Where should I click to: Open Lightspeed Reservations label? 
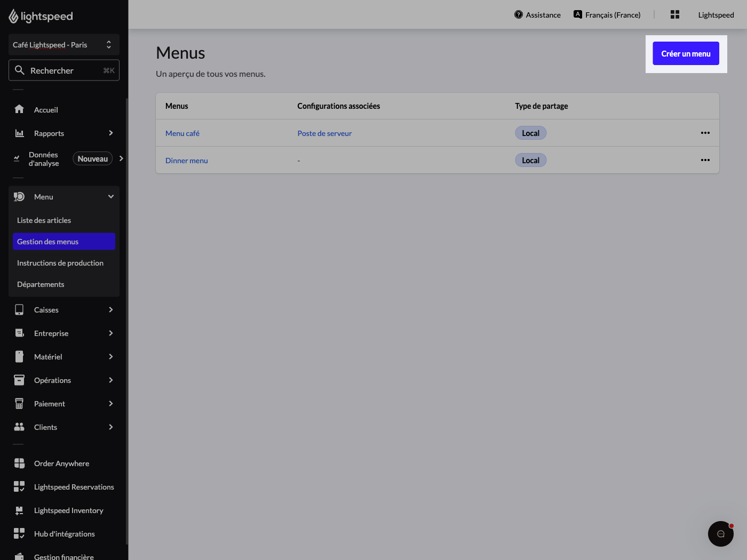click(x=74, y=487)
